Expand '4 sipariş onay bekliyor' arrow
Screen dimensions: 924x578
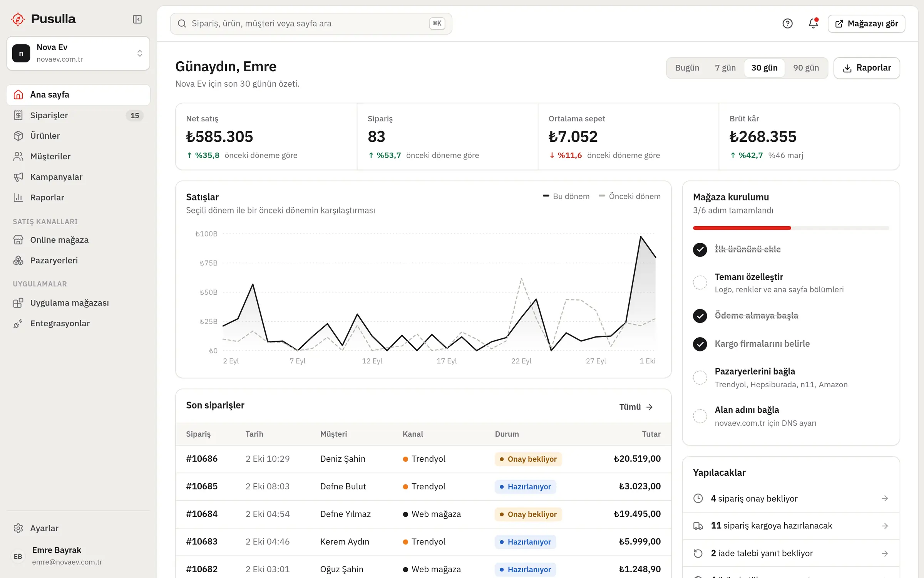tap(885, 498)
